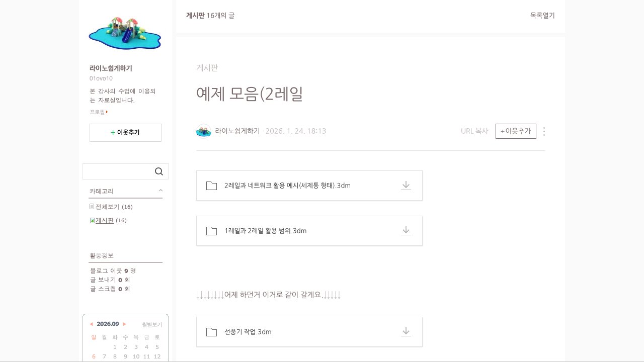Click +이웃추가 button in sidebar
644x362 pixels.
(x=125, y=133)
